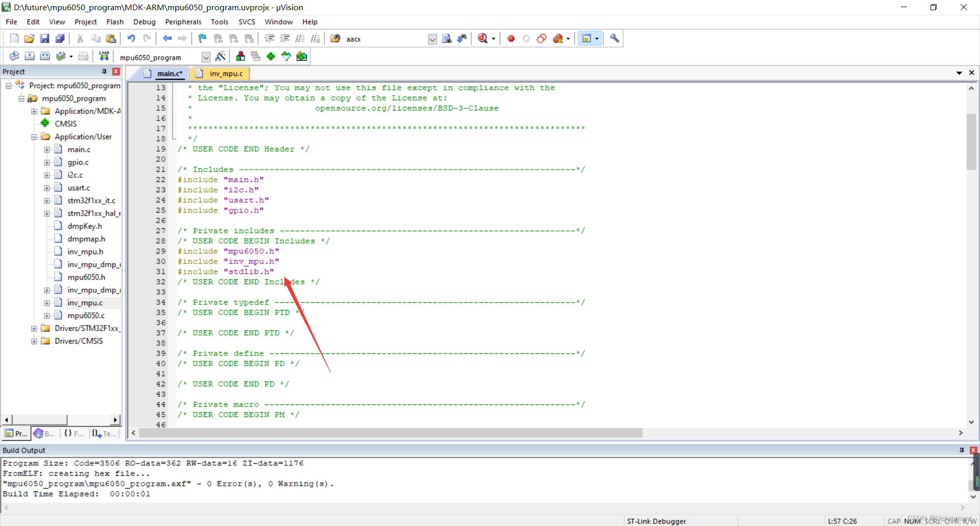Navigate backwards with the blue arrow
The image size is (980, 526).
click(167, 38)
